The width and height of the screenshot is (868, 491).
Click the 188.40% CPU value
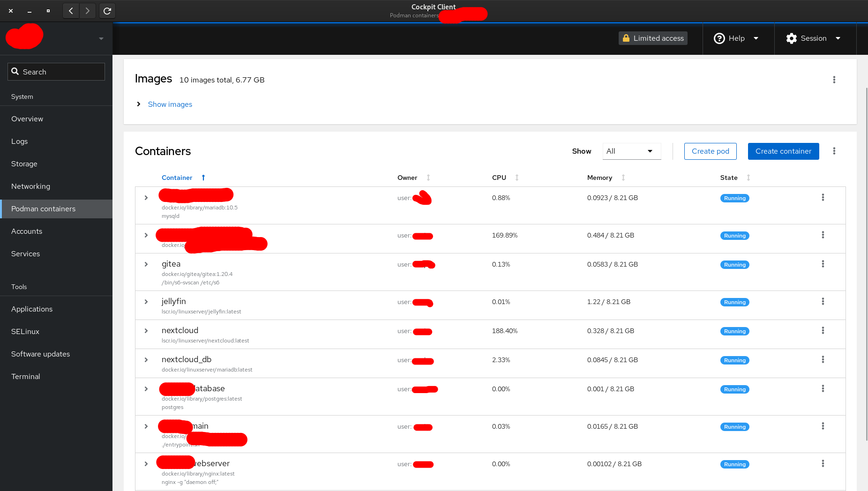coord(505,331)
